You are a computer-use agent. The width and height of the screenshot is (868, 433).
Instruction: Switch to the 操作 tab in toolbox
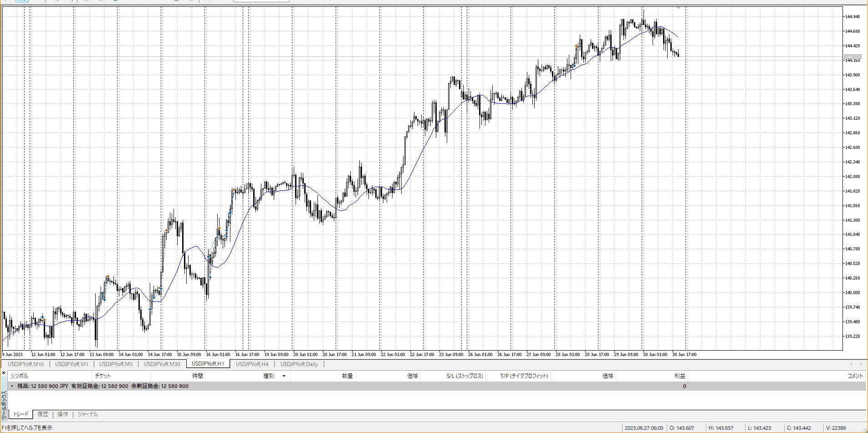(x=63, y=414)
